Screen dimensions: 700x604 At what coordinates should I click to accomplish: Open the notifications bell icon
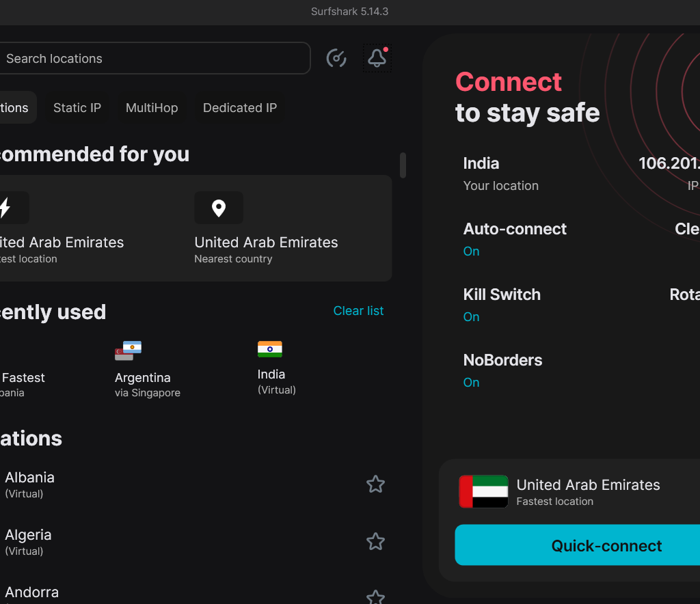click(377, 57)
